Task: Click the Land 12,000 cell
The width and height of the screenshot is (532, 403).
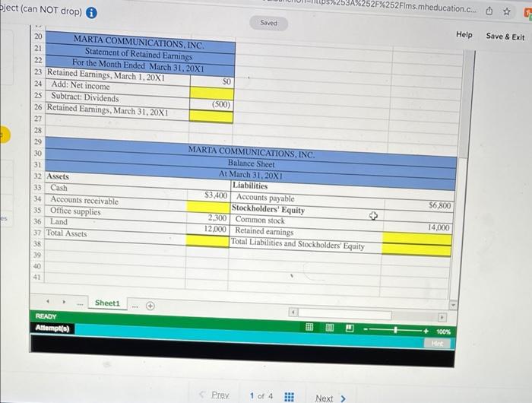Action: coord(207,229)
